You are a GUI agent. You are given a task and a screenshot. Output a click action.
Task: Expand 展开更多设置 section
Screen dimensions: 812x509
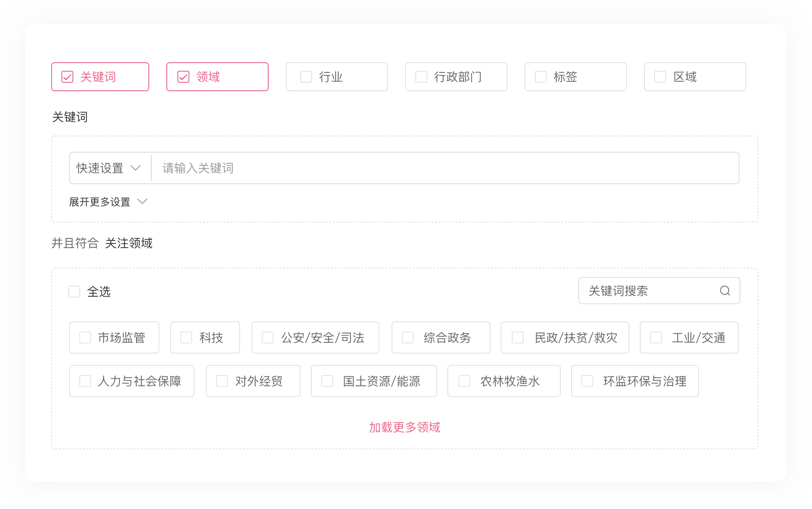(108, 202)
